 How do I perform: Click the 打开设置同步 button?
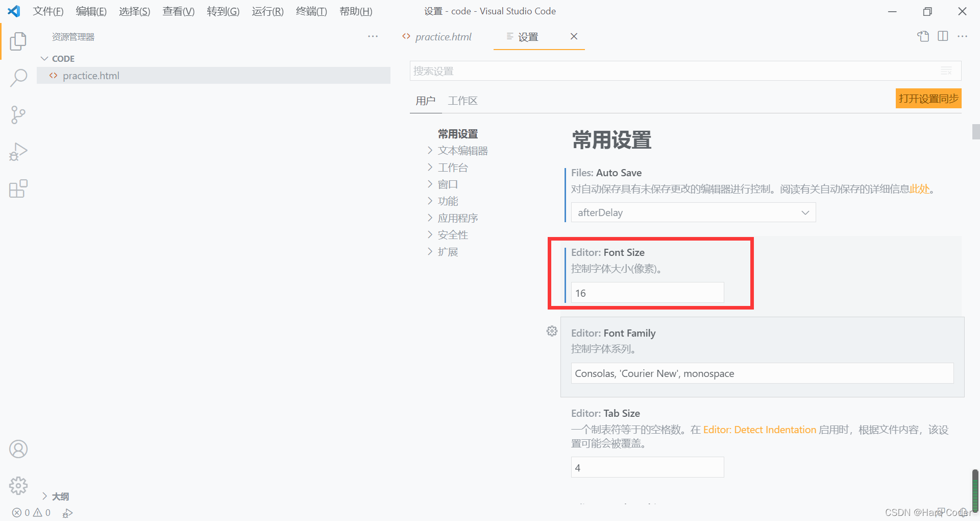pyautogui.click(x=928, y=99)
